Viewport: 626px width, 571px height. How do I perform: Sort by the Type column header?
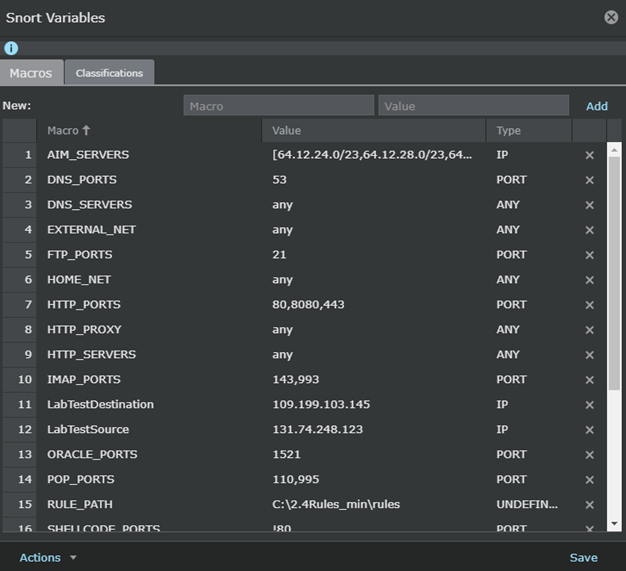click(529, 131)
